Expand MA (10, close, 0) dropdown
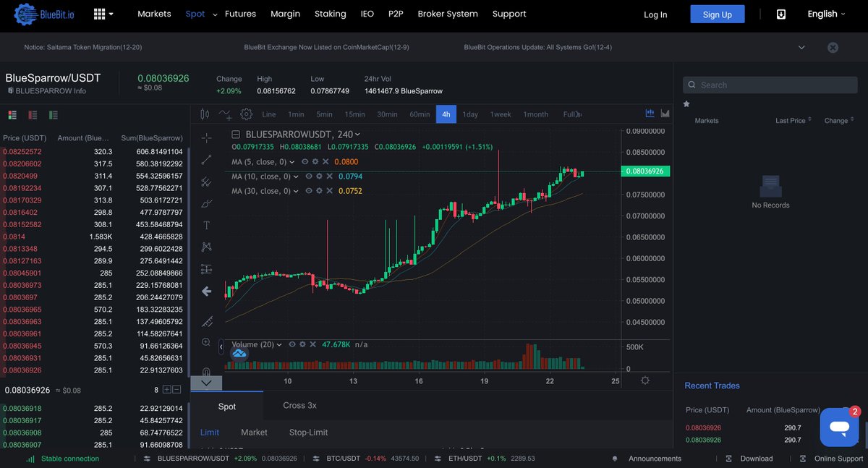The width and height of the screenshot is (868, 468). (297, 176)
